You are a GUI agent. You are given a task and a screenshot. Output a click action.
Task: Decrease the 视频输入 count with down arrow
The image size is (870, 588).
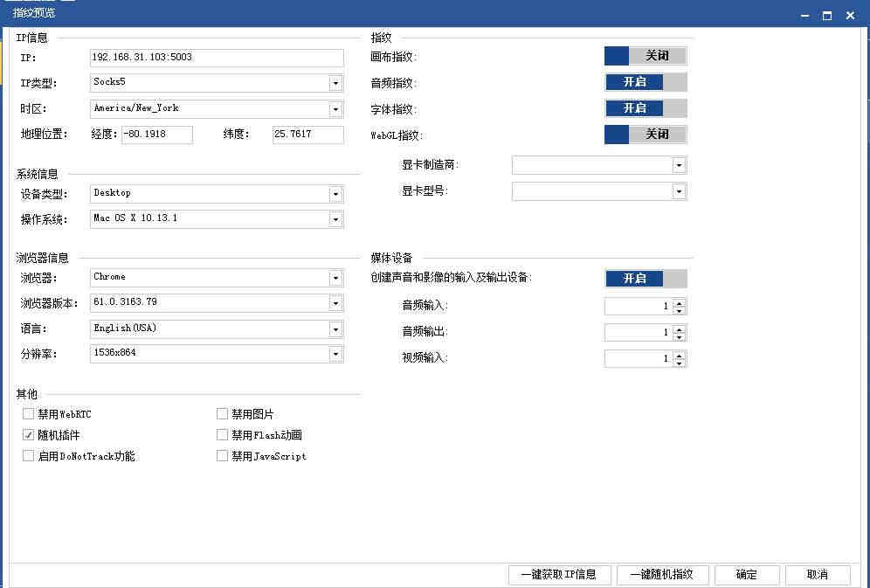tap(680, 363)
